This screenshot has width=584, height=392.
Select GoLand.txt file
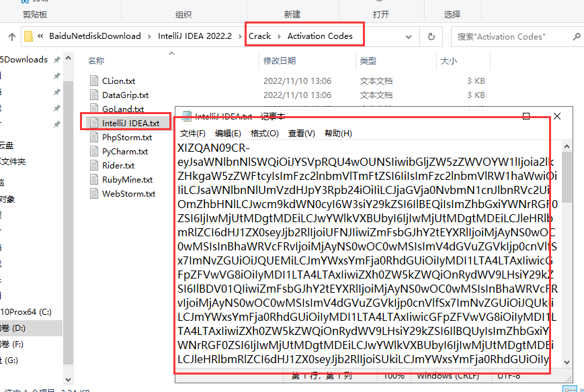[x=123, y=109]
